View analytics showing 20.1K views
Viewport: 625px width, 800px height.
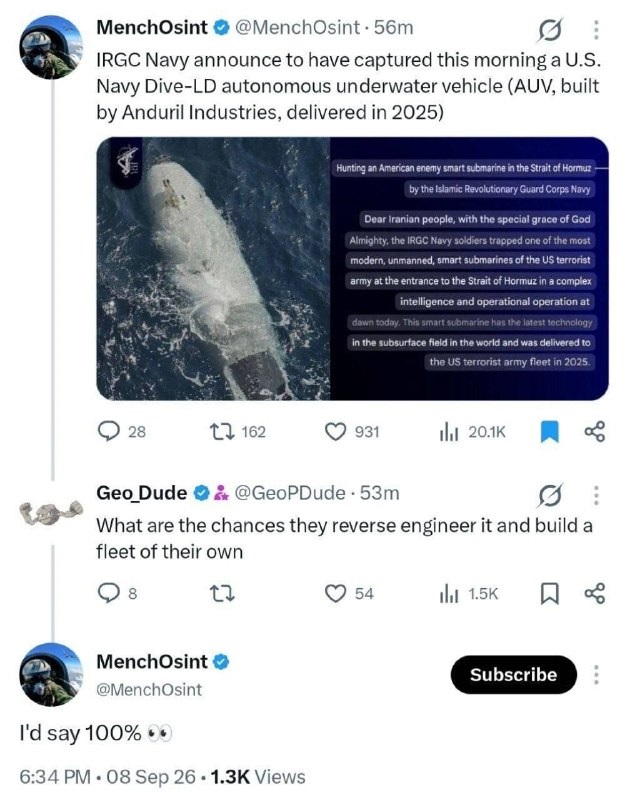coord(472,432)
